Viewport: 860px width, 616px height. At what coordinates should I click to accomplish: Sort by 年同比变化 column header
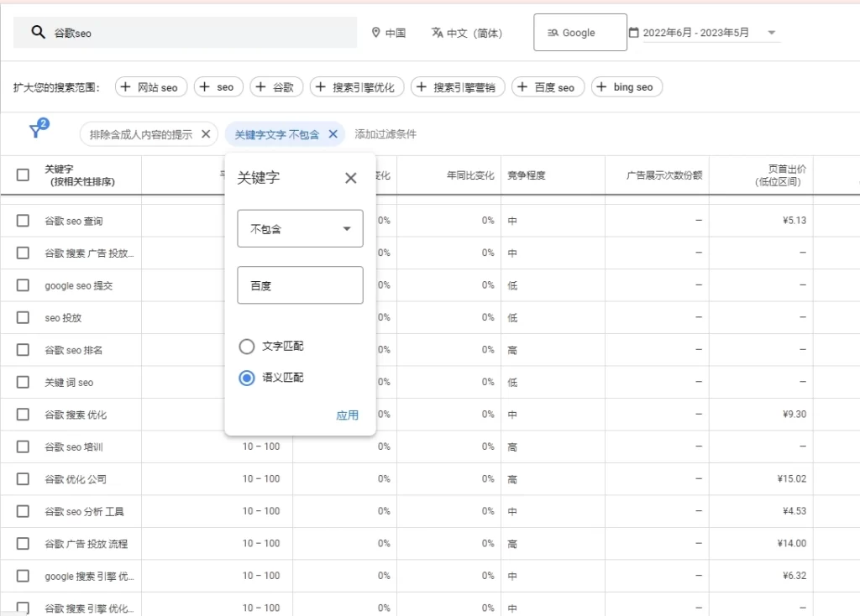[x=470, y=175]
